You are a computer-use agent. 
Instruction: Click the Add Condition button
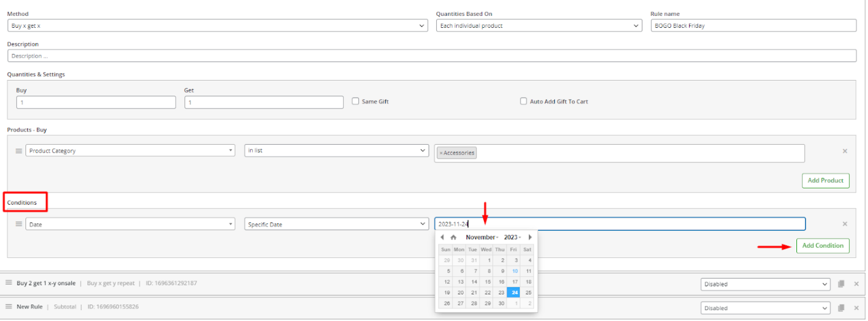point(823,246)
